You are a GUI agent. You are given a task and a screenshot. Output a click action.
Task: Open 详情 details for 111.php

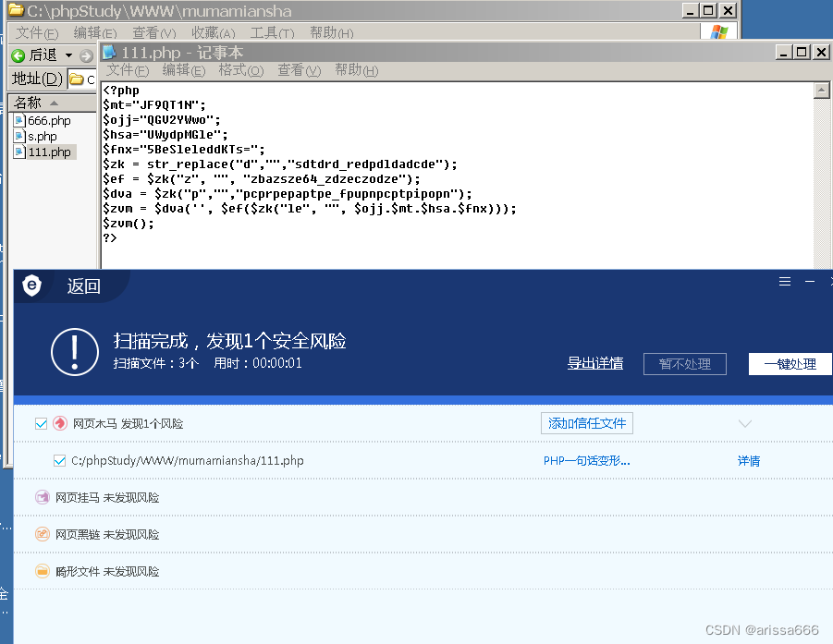[x=749, y=461]
